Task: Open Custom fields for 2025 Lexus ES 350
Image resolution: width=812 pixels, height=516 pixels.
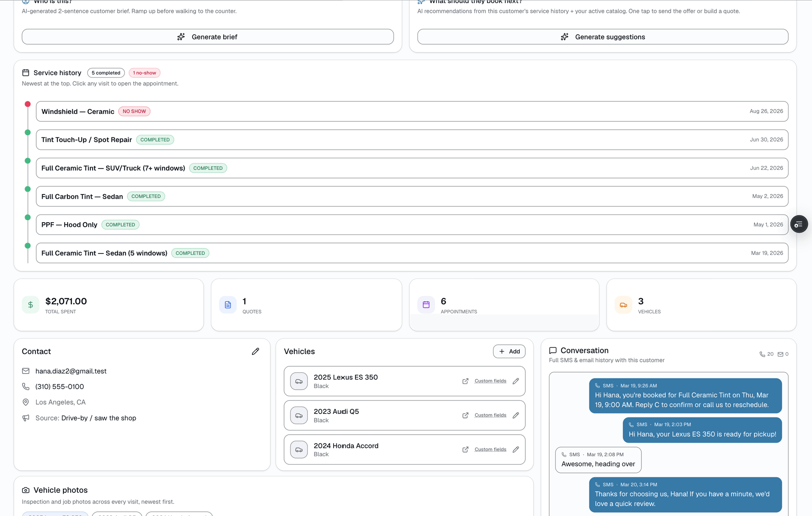Action: click(x=490, y=381)
